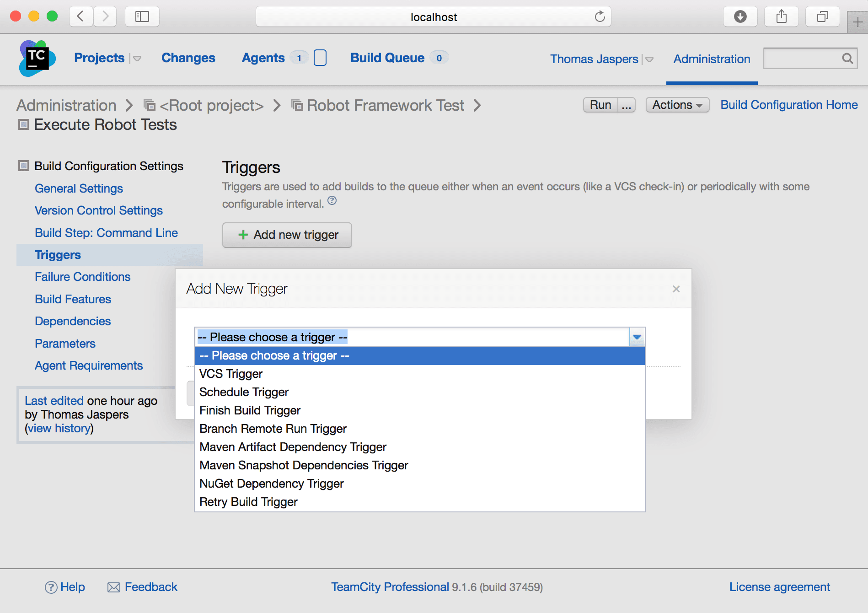Open the Failure Conditions settings link

coord(82,277)
